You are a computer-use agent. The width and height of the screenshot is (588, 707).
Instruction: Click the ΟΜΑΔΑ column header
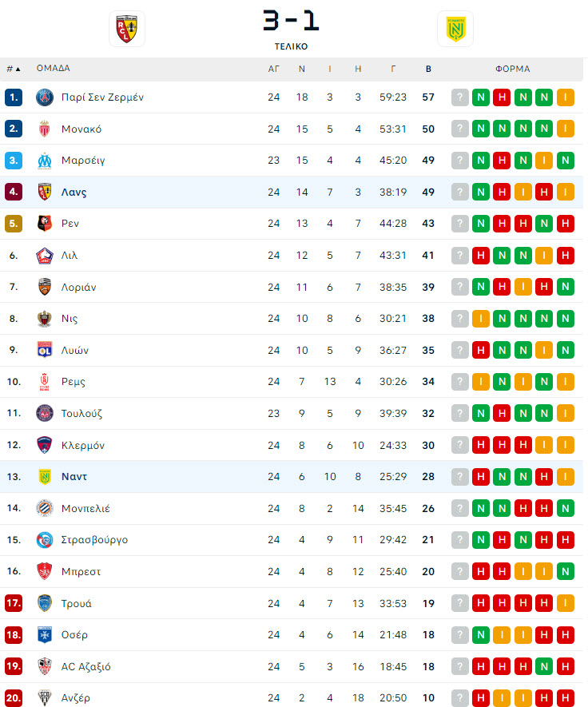click(x=54, y=69)
